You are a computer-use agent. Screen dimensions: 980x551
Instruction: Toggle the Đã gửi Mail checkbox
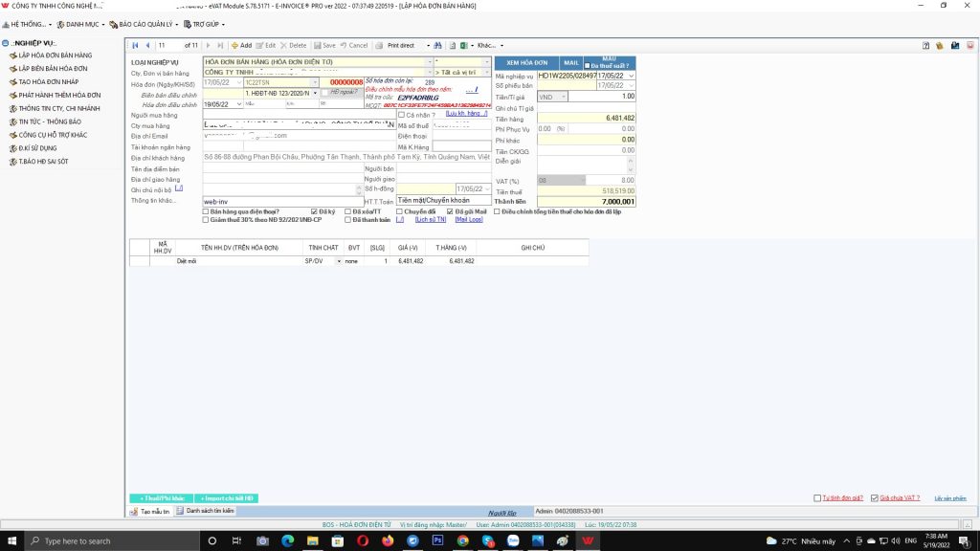(x=450, y=211)
